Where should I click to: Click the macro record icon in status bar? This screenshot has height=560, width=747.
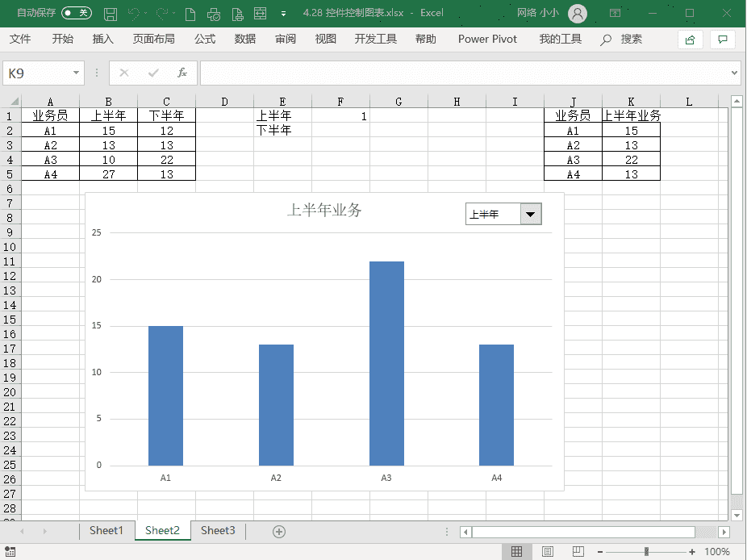tap(10, 551)
